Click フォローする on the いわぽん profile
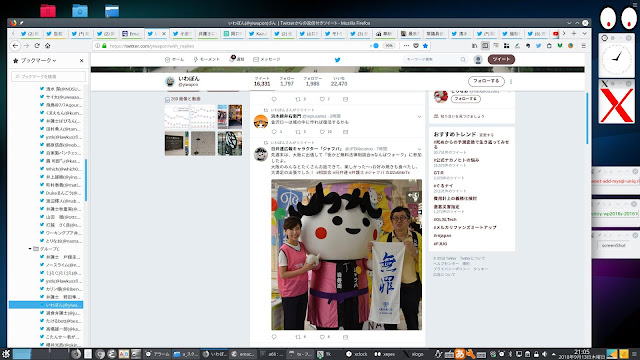Image resolution: width=640 pixels, height=360 pixels. [486, 81]
